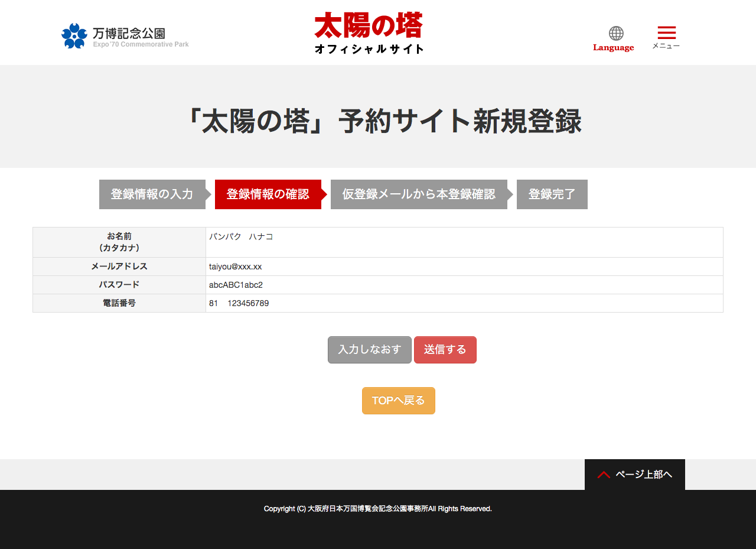Click the name value バンパク ハナコ

241,236
